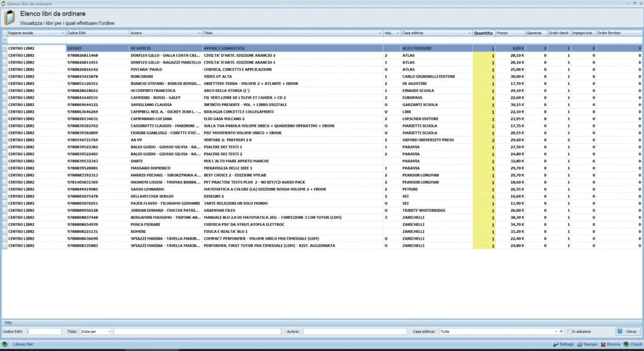Click Elimina to delete the selected row

coord(610,344)
